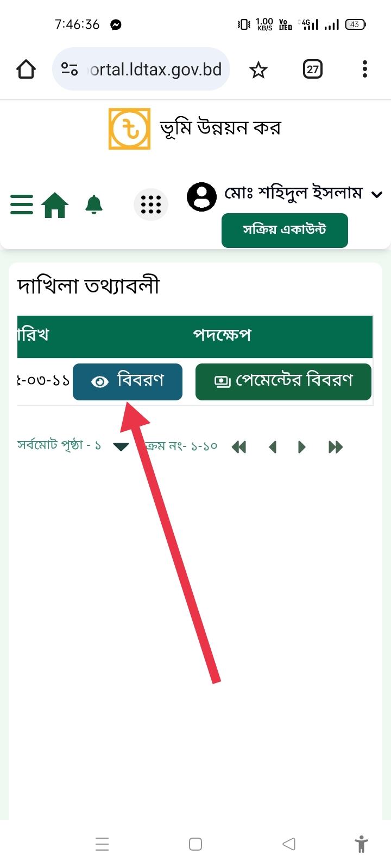Open Chrome home page icon

click(26, 69)
